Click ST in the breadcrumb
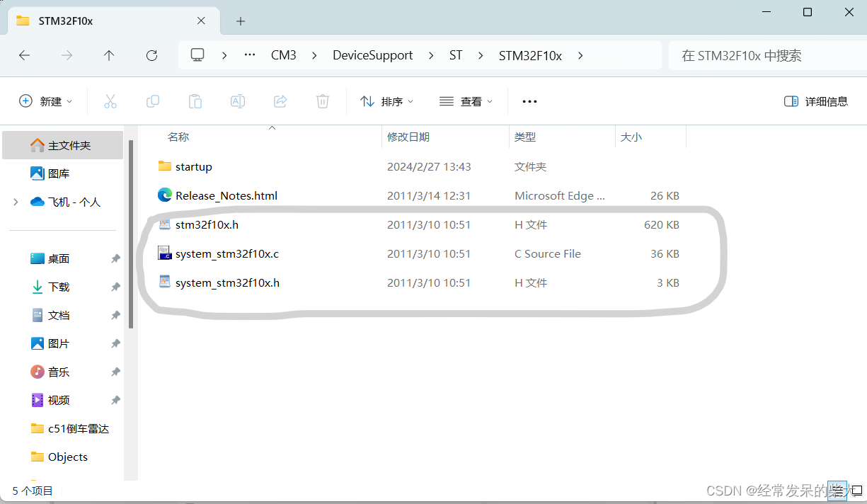The width and height of the screenshot is (867, 504). point(456,55)
